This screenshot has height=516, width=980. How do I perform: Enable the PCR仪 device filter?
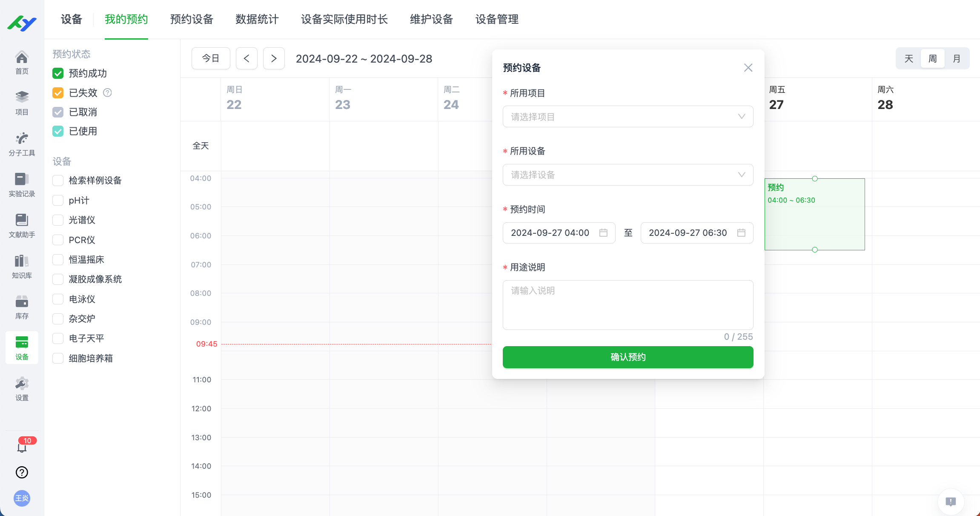[58, 240]
